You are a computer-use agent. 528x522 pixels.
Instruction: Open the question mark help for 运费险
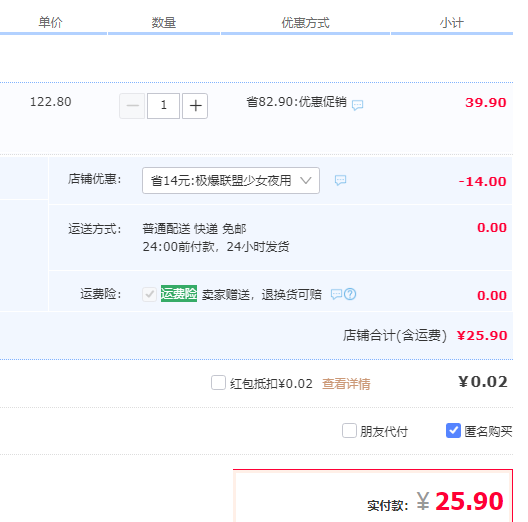pos(350,294)
